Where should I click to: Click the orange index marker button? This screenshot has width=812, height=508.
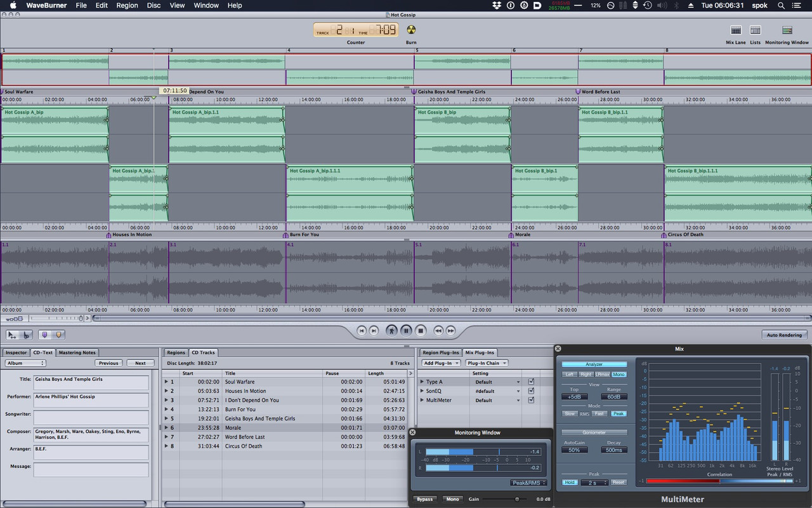[x=58, y=335]
